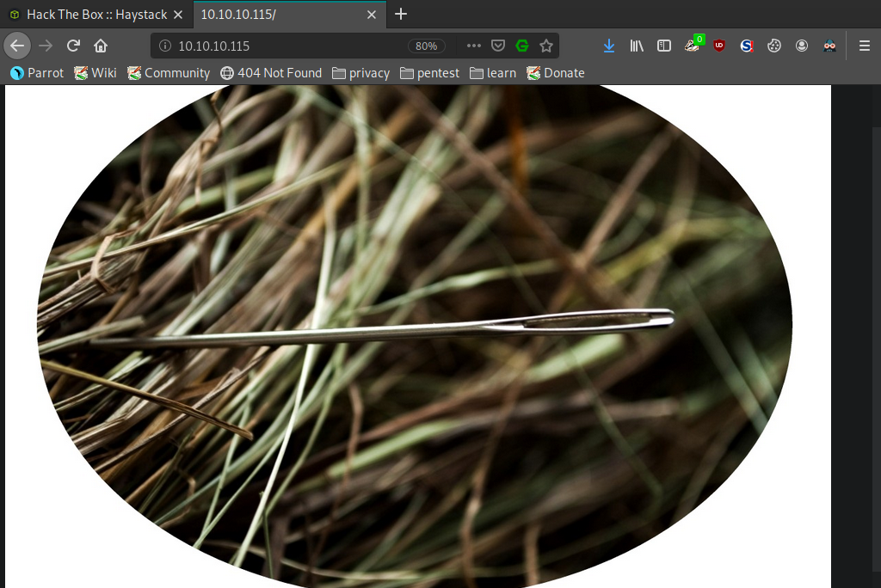
Task: Click the needle in haystack image
Action: [415, 336]
